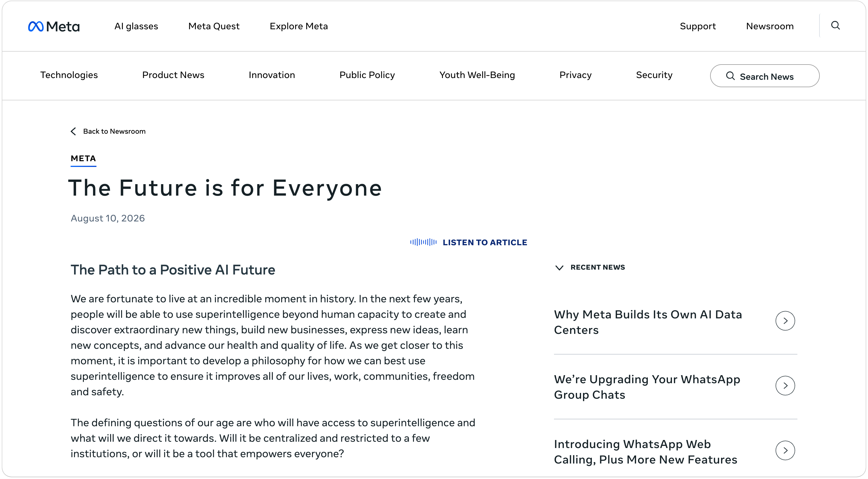The width and height of the screenshot is (868, 479).
Task: Click the Search News input field
Action: [765, 76]
